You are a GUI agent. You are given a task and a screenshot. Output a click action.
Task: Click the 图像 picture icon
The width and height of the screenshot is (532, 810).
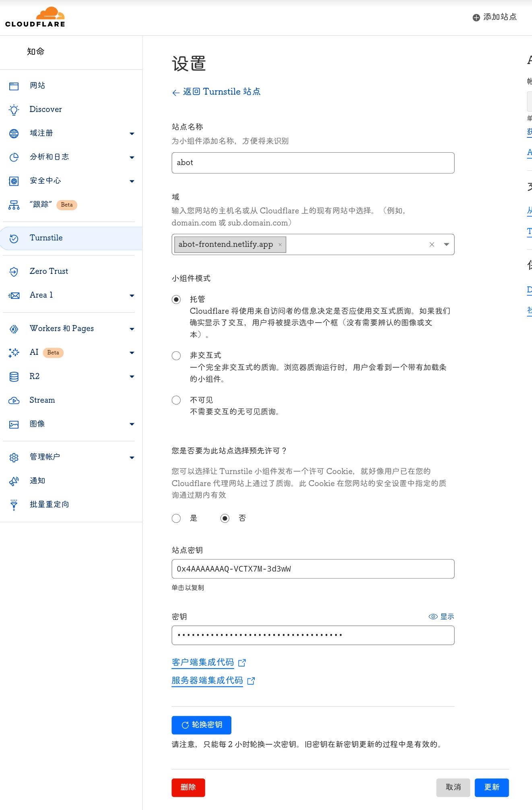click(x=14, y=424)
